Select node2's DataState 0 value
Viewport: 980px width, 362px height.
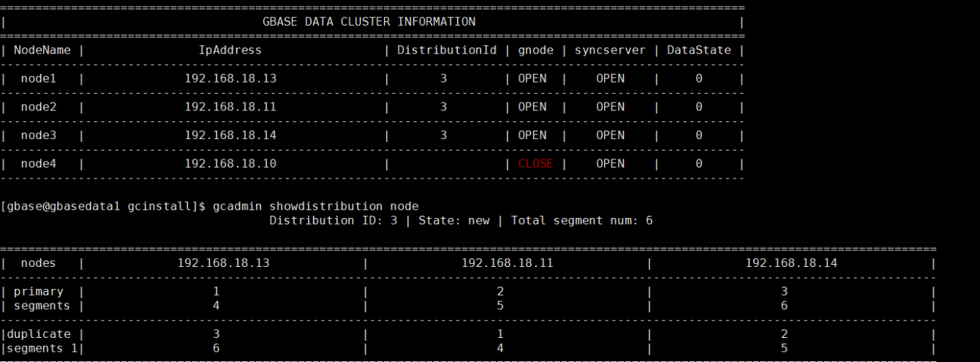point(698,107)
